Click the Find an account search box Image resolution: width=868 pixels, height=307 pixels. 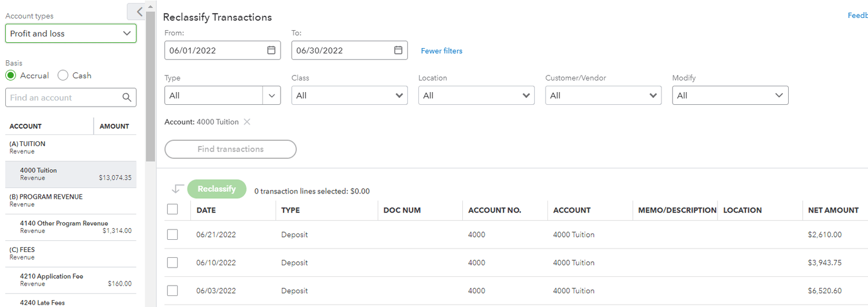coord(71,98)
